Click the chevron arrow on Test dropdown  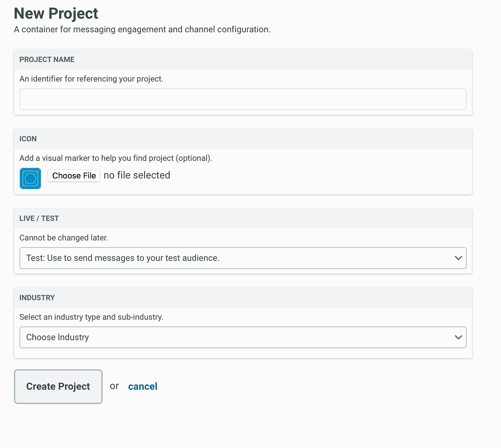pyautogui.click(x=458, y=258)
